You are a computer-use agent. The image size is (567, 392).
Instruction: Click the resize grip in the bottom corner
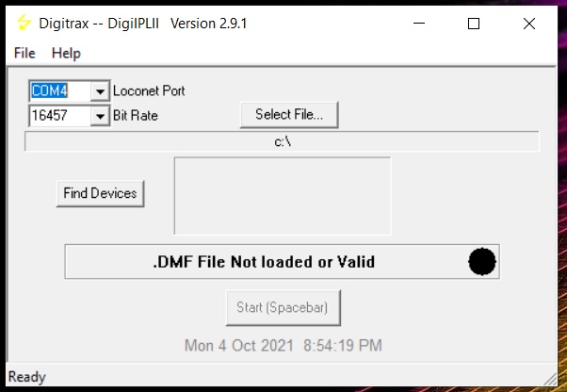[556, 381]
